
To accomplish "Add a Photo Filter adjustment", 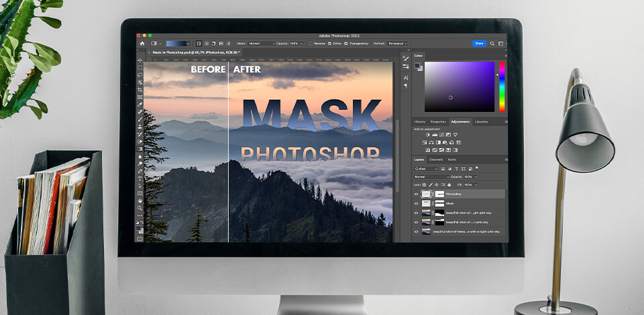I will click(x=445, y=143).
